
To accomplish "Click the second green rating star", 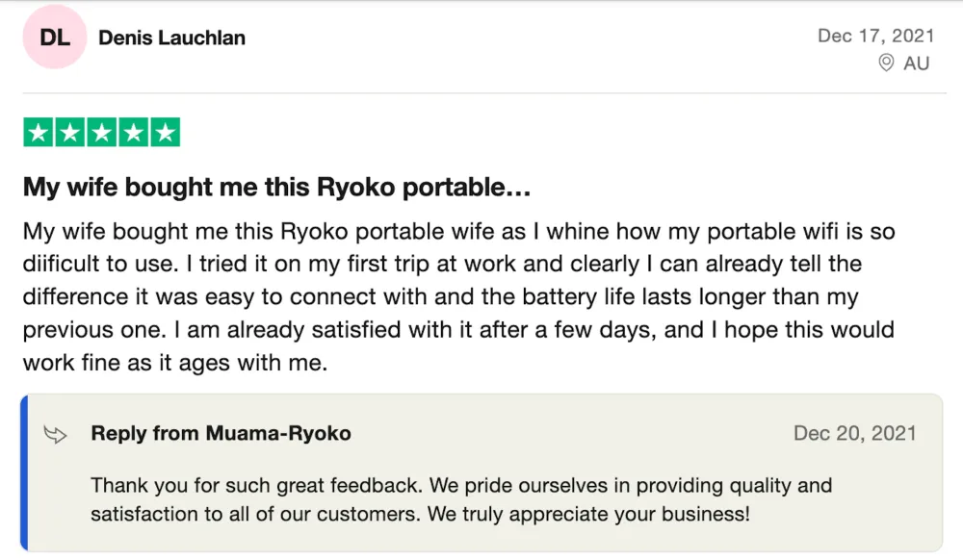I will pyautogui.click(x=70, y=133).
